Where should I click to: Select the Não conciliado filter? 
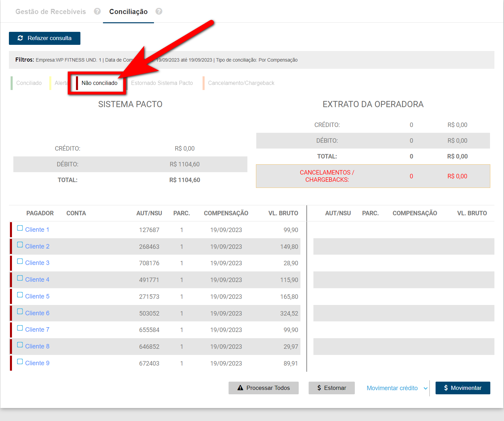pyautogui.click(x=99, y=83)
